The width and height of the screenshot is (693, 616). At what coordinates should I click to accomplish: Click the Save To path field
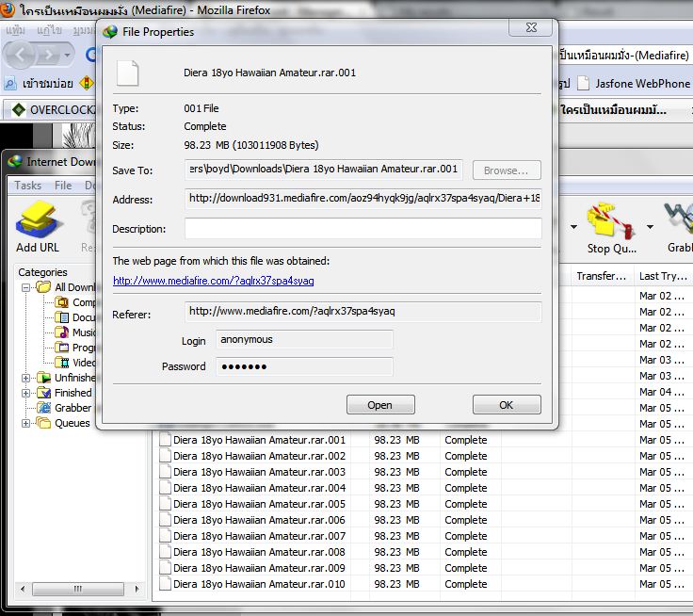pos(324,170)
